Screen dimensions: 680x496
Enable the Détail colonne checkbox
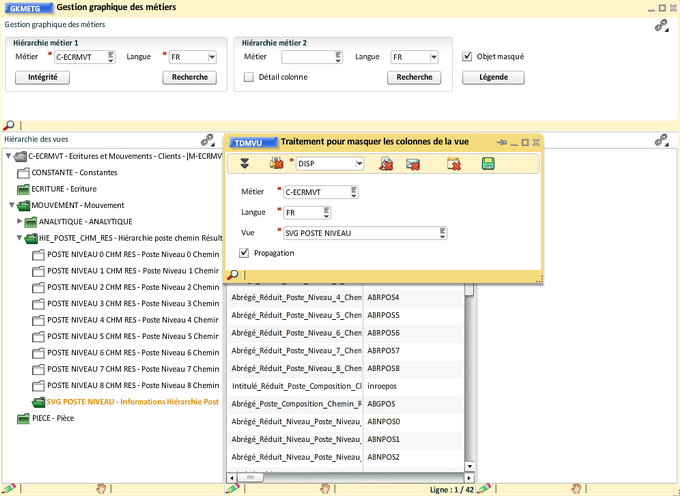coord(249,77)
